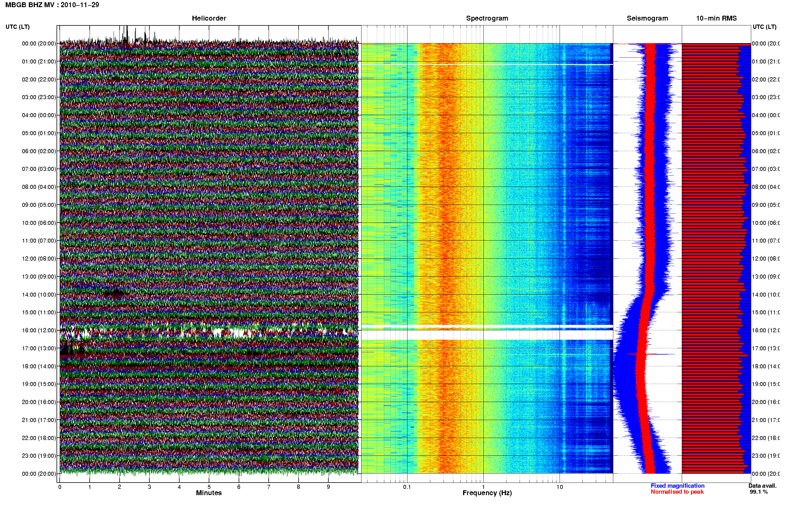Click the 01:00 (21:00) label on the left axis
The image size is (812, 508).
[39, 61]
